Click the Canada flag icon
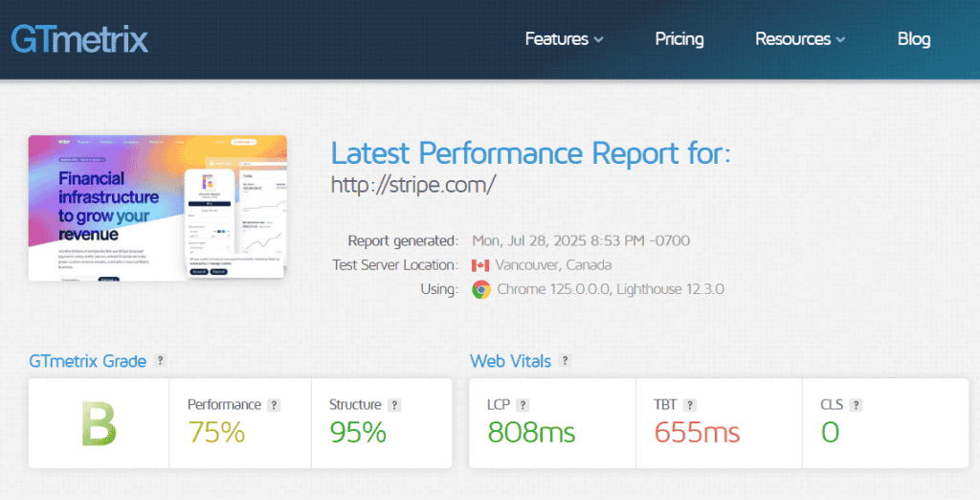Screen dimensions: 980x500 pos(480,265)
